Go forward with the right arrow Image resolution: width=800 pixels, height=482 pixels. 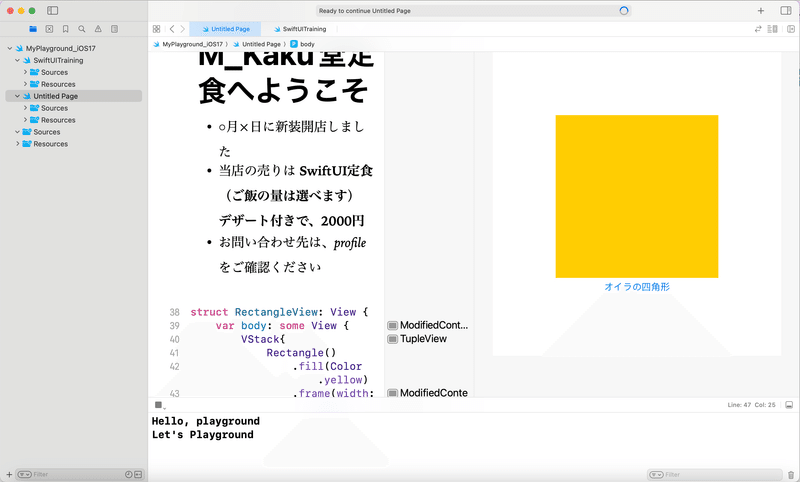pyautogui.click(x=182, y=29)
